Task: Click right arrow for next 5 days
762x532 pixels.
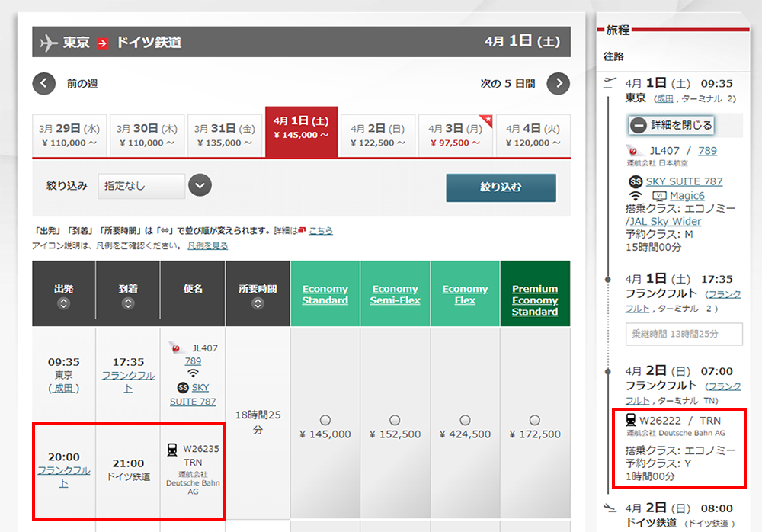Action: point(559,83)
